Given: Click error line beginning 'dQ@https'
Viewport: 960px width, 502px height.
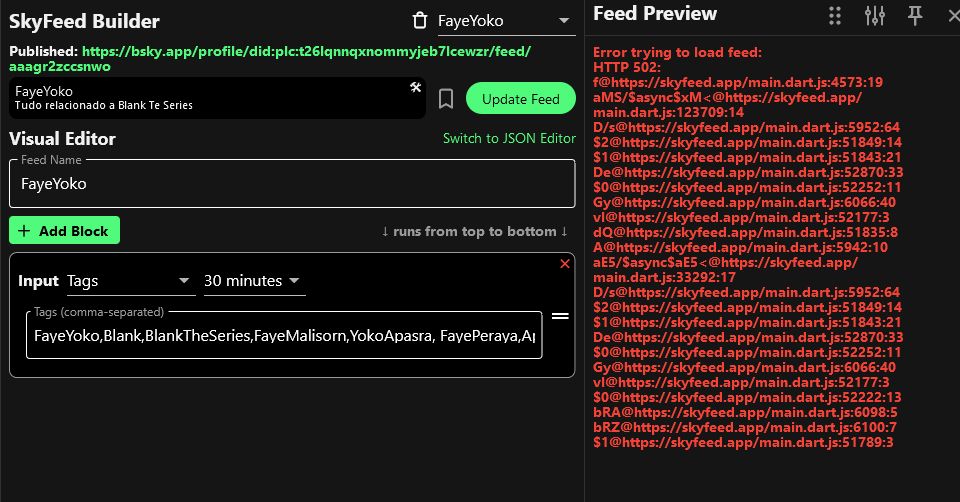Looking at the screenshot, I should coord(745,233).
